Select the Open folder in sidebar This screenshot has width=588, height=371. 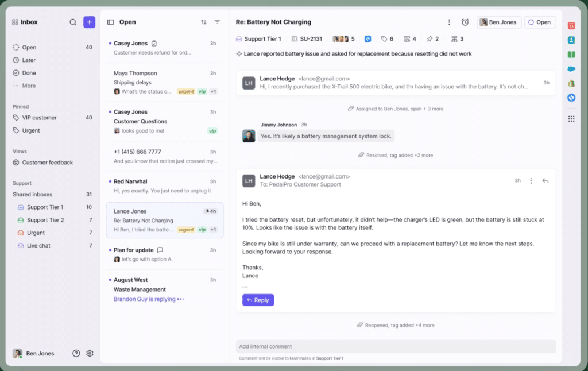(x=52, y=47)
